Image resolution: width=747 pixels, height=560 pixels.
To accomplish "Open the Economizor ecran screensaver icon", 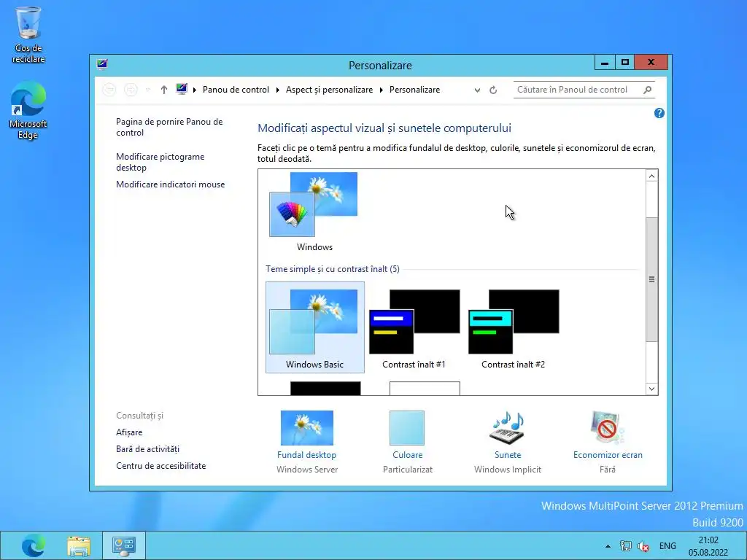I will 607,427.
